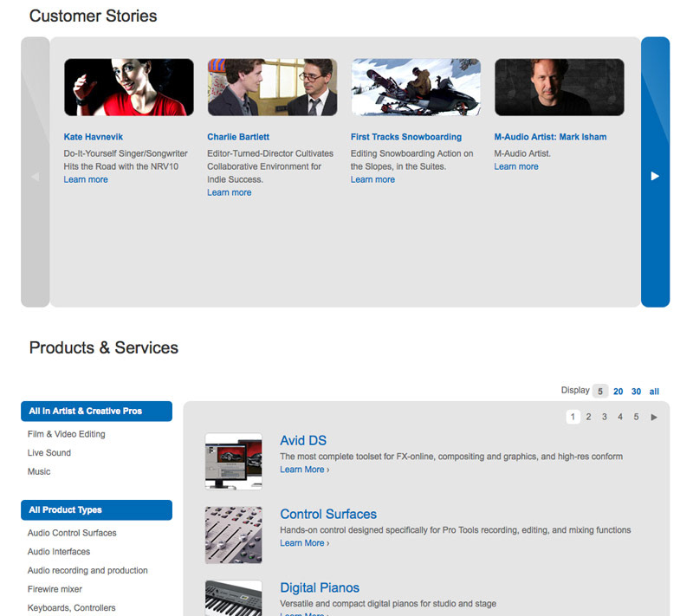
Task: Display all products
Action: [654, 392]
